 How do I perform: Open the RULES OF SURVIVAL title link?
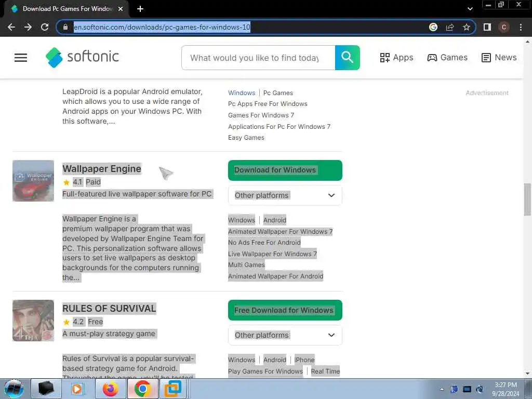(x=109, y=309)
